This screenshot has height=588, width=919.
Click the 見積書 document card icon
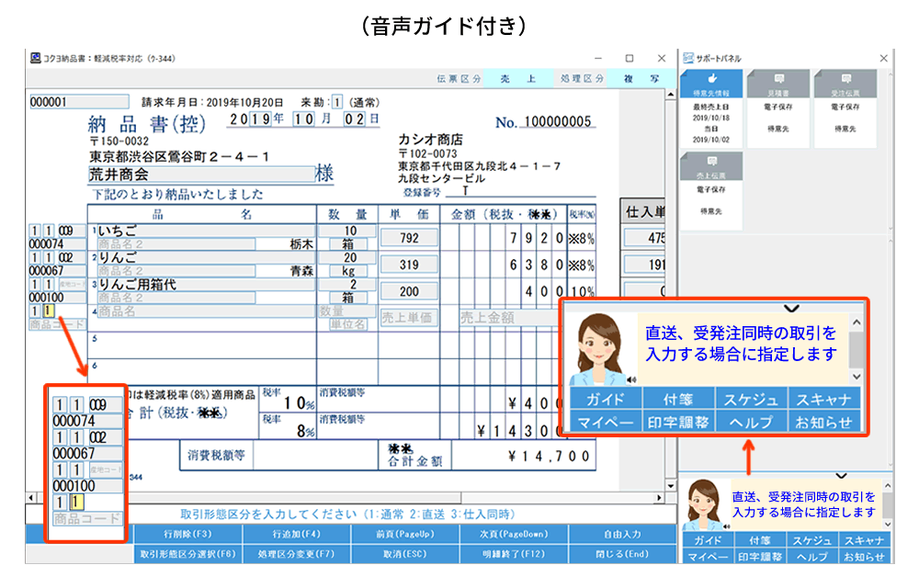coord(779,81)
